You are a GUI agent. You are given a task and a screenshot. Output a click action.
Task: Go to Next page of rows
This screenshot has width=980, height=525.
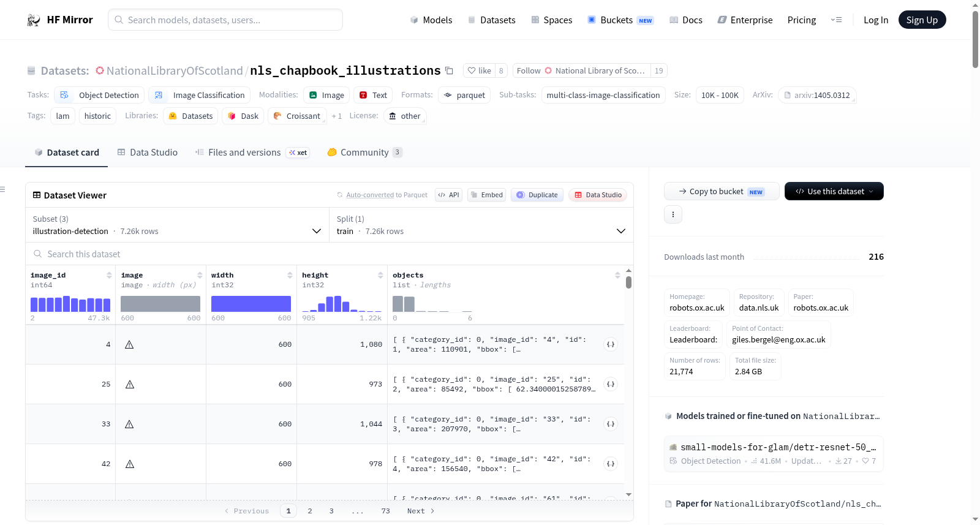421,511
